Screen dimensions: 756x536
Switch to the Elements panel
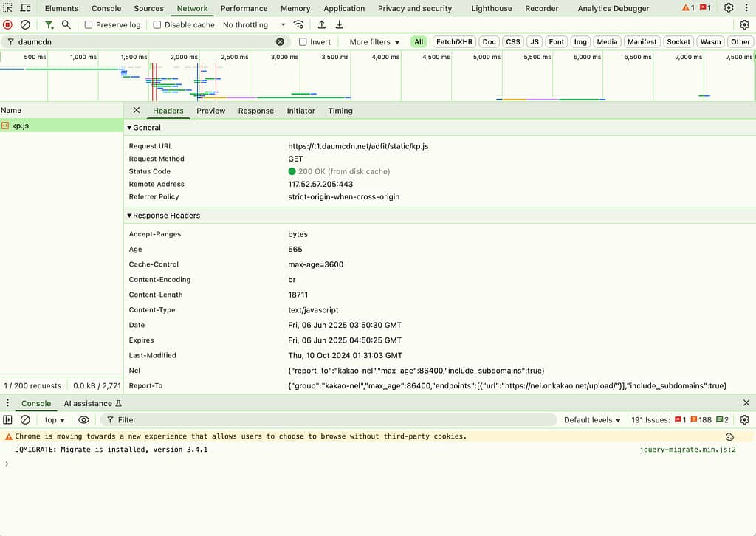pos(61,8)
